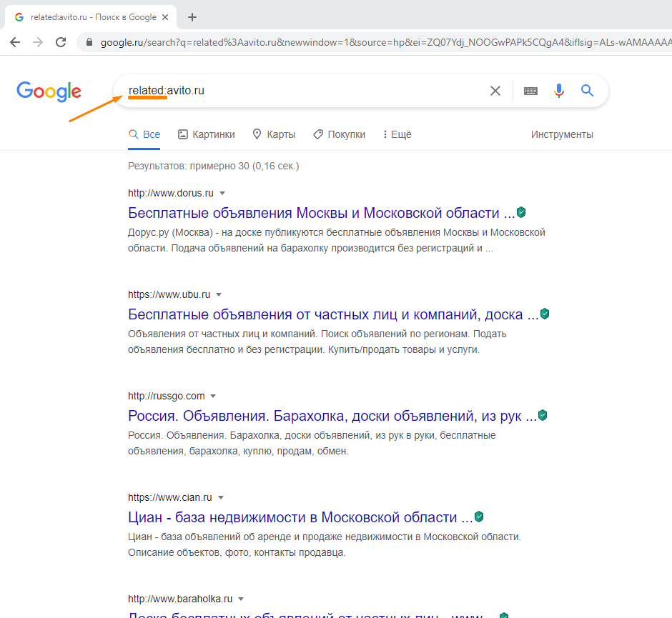This screenshot has width=672, height=618.
Task: Open Россия. Объявления. Барахолка result
Action: tap(332, 416)
